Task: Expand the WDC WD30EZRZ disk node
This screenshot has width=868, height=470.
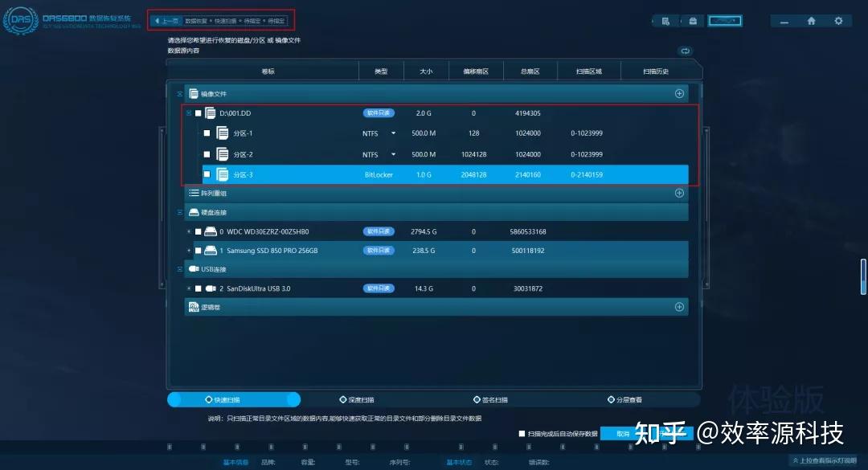Action: coord(189,231)
